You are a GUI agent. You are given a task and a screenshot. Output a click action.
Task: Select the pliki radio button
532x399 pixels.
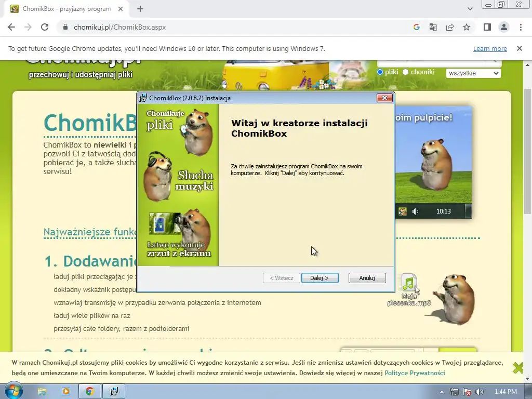[x=380, y=72]
